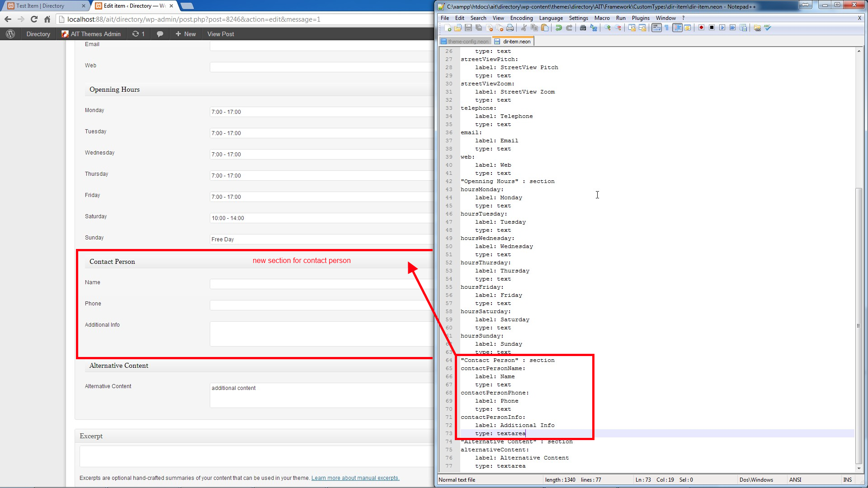Screen dimensions: 868x488
Task: Zoom in on the text in Notepad++
Action: [x=608, y=28]
